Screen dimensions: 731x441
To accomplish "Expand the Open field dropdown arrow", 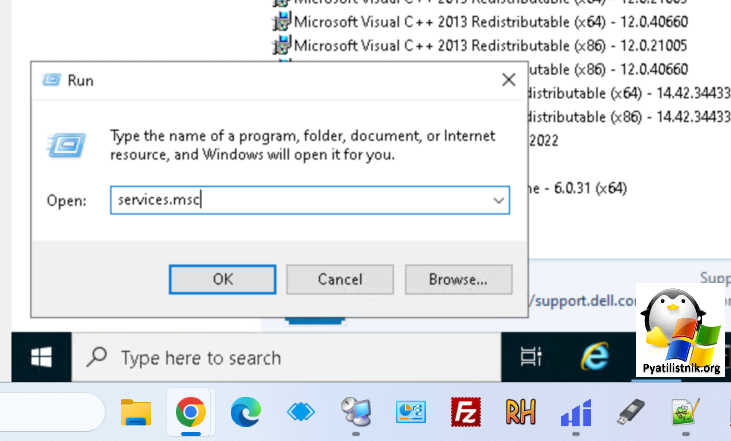I will point(497,200).
